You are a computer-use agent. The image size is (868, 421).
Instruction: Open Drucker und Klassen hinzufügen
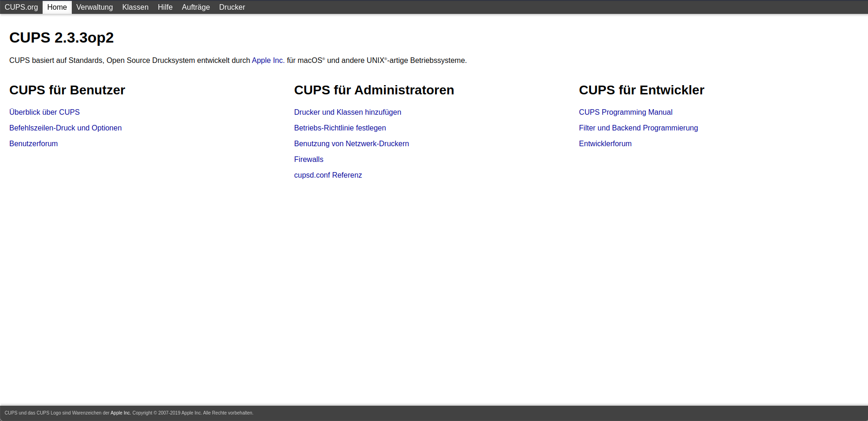347,112
